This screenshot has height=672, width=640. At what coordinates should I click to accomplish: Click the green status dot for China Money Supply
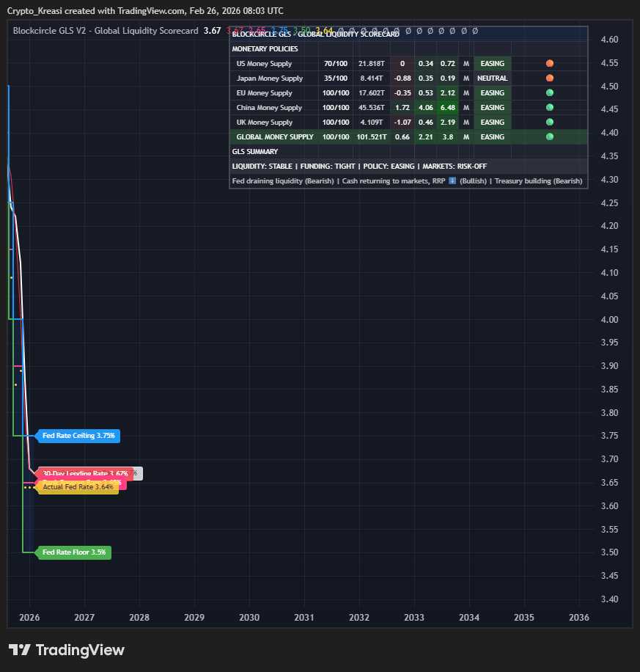[x=550, y=108]
